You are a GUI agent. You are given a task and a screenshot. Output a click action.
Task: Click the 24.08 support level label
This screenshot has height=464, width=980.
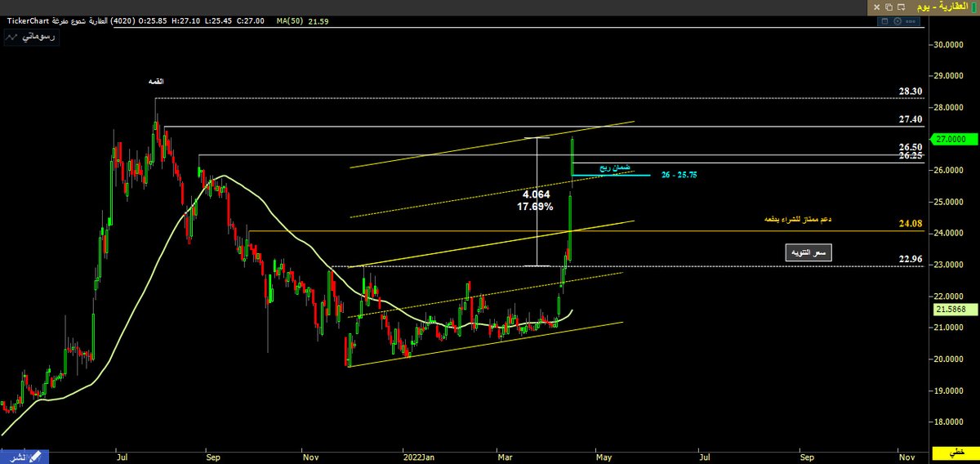click(x=910, y=222)
